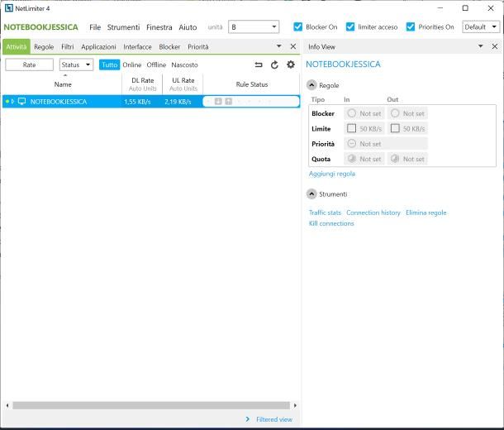Refresh the activity list
This screenshot has width=504, height=430.
[x=274, y=65]
